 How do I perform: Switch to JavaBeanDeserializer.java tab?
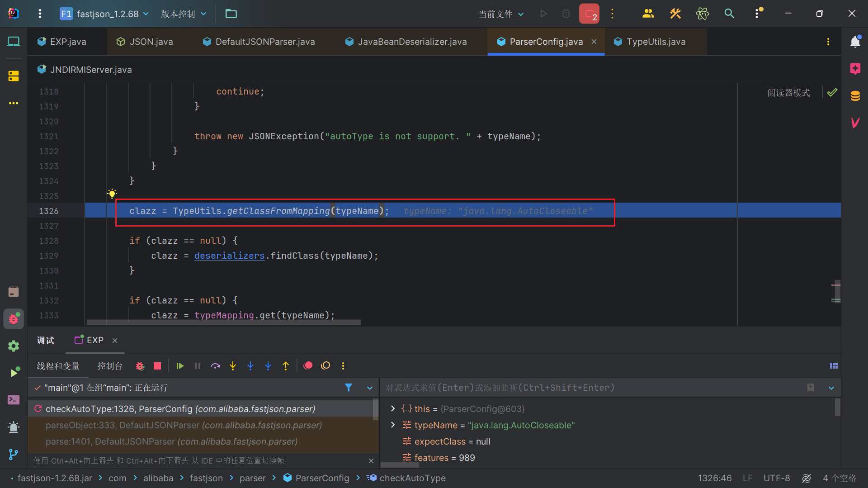point(406,42)
